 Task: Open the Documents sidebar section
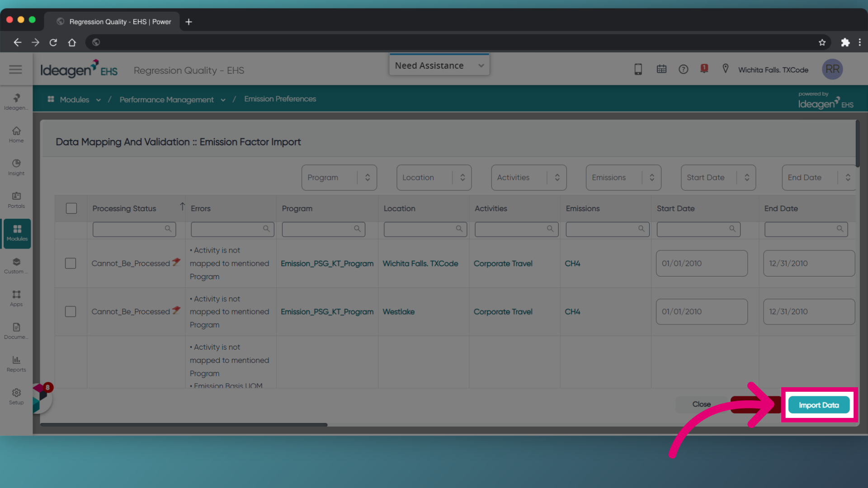[x=16, y=331]
